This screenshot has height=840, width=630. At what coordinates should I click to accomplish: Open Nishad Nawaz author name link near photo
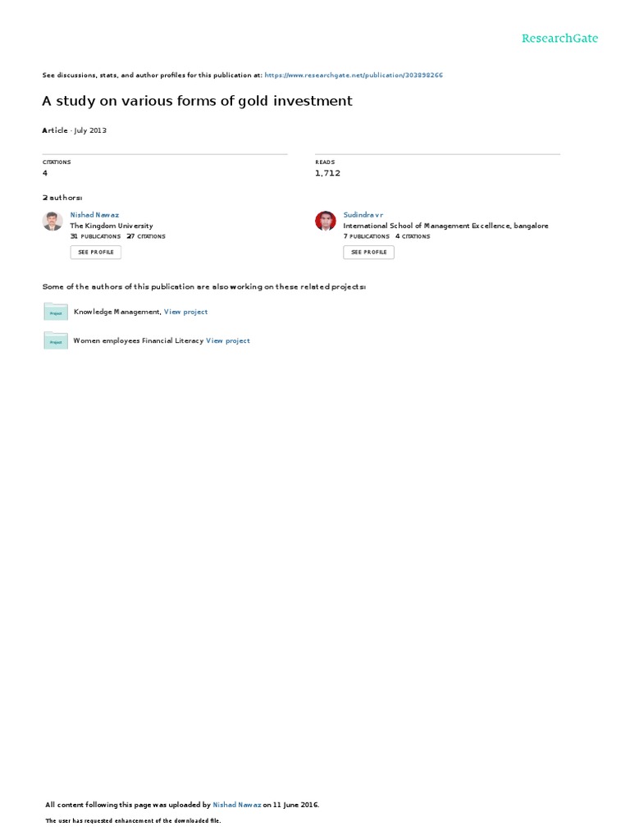point(94,215)
